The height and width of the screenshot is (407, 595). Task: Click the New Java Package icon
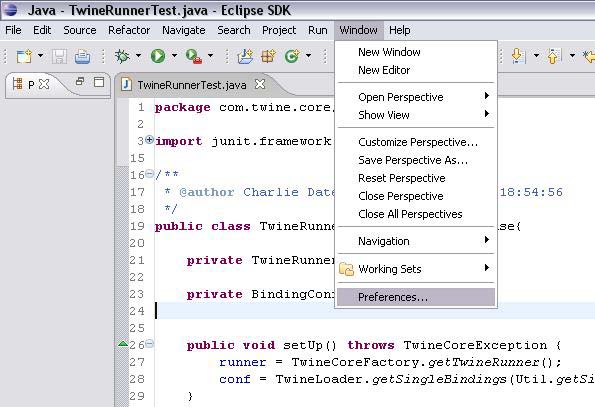tap(268, 57)
